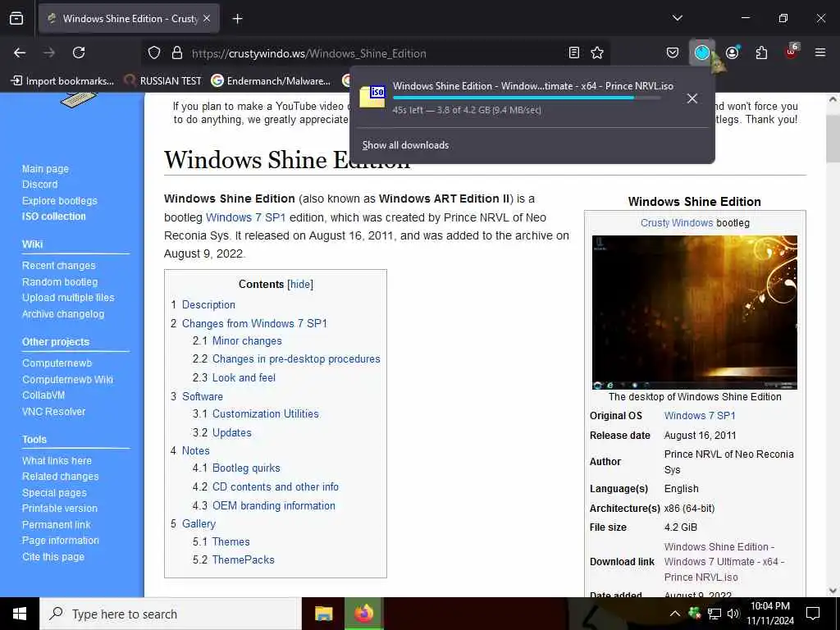Go to Main page in sidebar
The image size is (840, 630).
46,169
